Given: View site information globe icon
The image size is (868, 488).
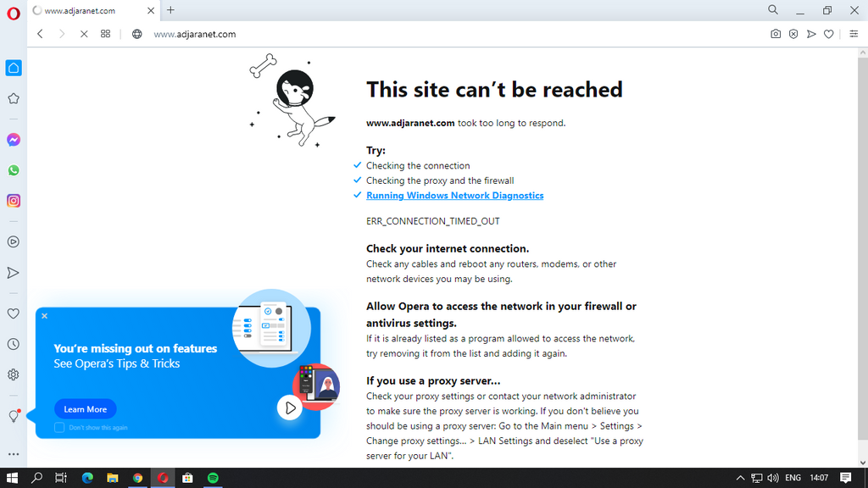Looking at the screenshot, I should click(136, 34).
